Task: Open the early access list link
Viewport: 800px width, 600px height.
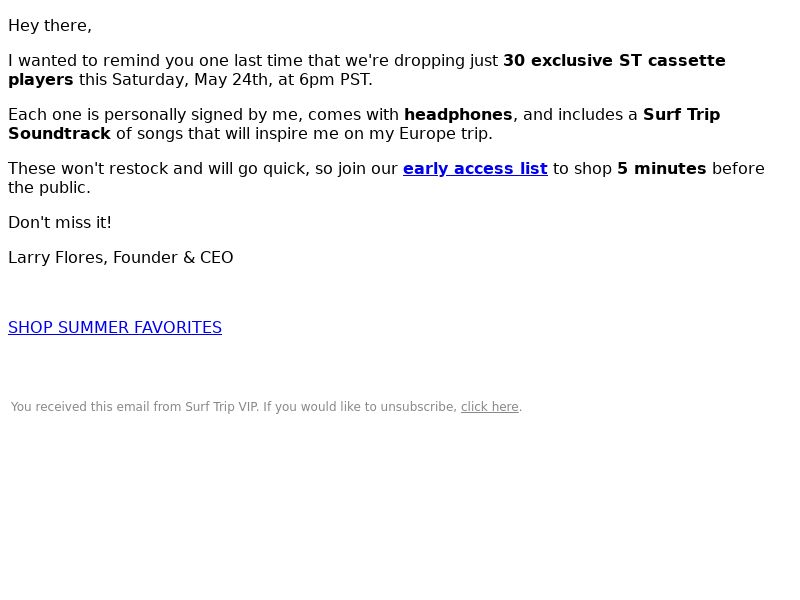Action: pos(475,168)
